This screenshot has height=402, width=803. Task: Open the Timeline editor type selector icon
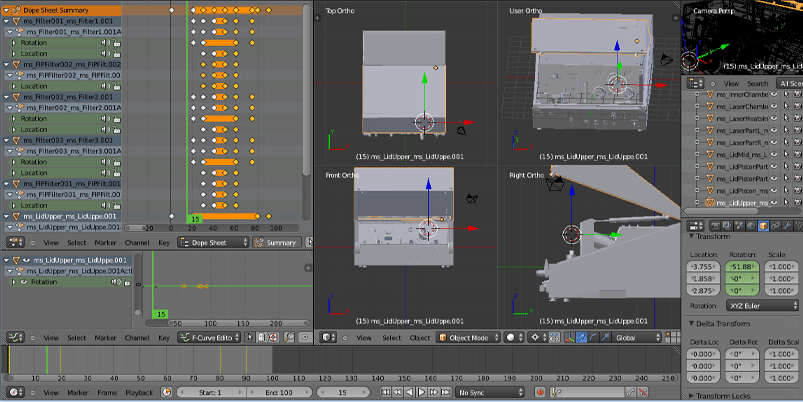(x=14, y=392)
